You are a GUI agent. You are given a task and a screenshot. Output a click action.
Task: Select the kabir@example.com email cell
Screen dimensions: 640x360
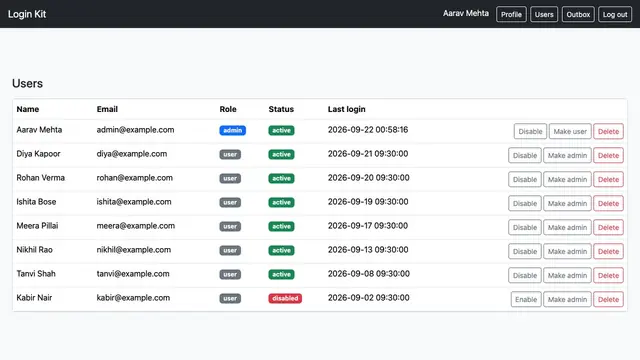[133, 298]
